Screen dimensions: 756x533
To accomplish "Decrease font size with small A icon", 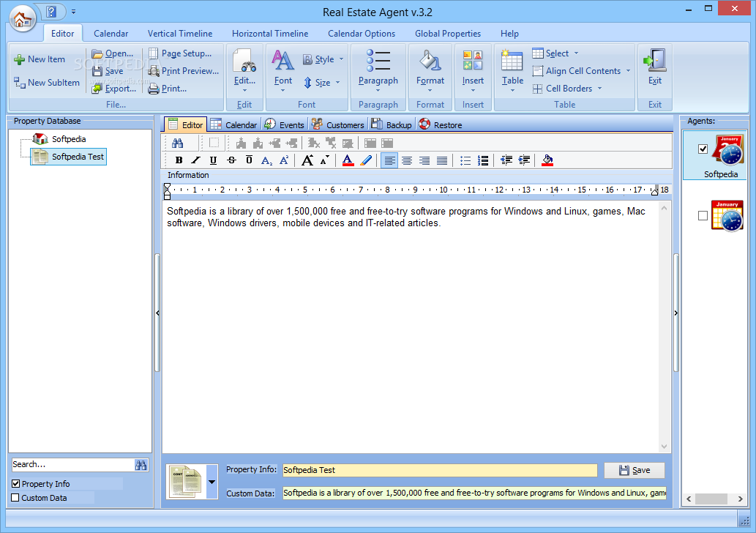I will [x=325, y=160].
